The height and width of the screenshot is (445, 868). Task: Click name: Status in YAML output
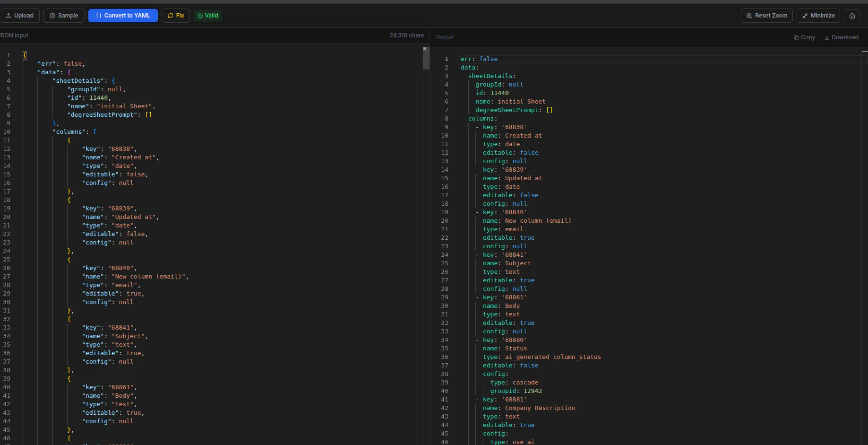click(x=505, y=349)
